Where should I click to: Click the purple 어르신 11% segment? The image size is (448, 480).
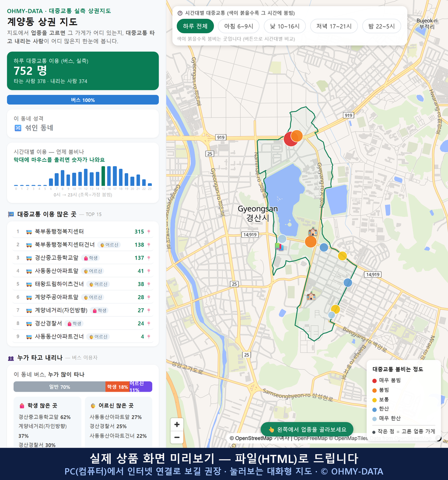click(140, 386)
